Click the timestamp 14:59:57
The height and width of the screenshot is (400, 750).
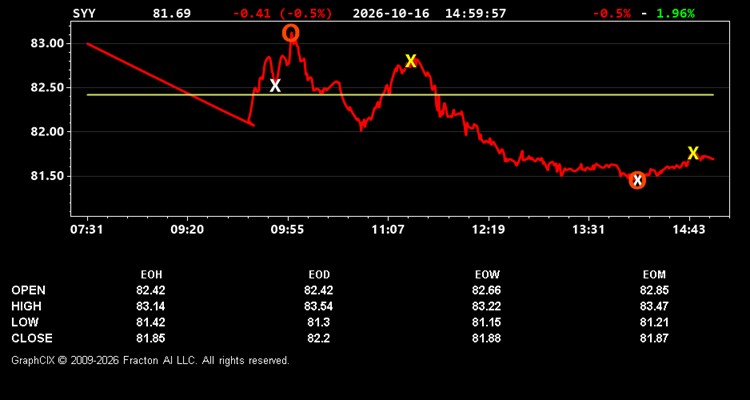click(475, 13)
